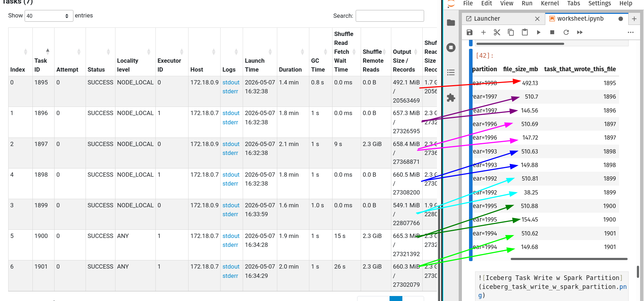
Task: Open stdout log for task 1896
Action: (231, 113)
